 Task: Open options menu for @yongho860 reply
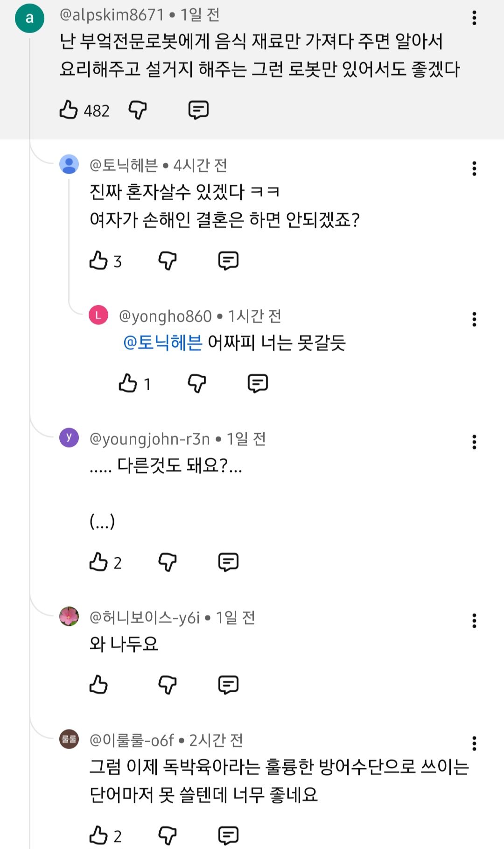click(474, 319)
